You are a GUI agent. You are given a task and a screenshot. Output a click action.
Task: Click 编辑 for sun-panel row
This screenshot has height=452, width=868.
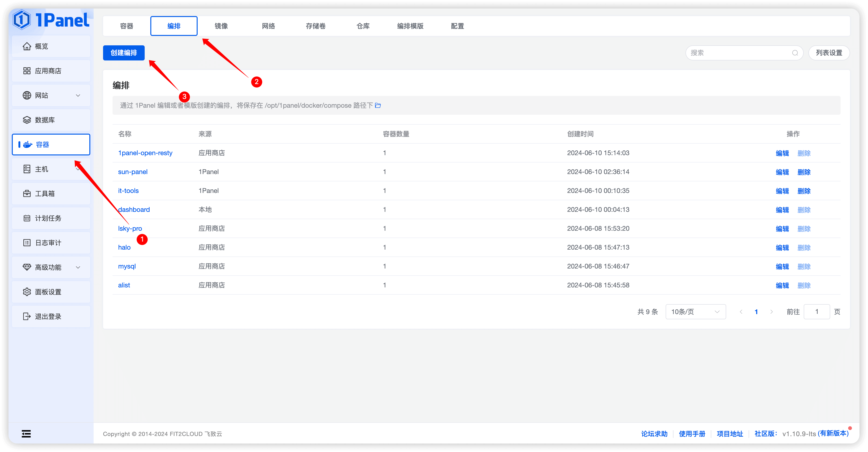click(x=782, y=172)
